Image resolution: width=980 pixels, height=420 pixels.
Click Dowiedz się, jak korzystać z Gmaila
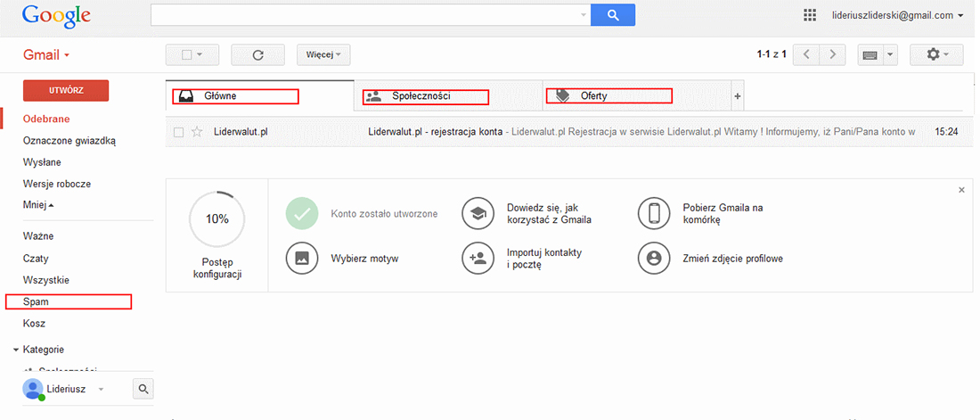tap(550, 213)
